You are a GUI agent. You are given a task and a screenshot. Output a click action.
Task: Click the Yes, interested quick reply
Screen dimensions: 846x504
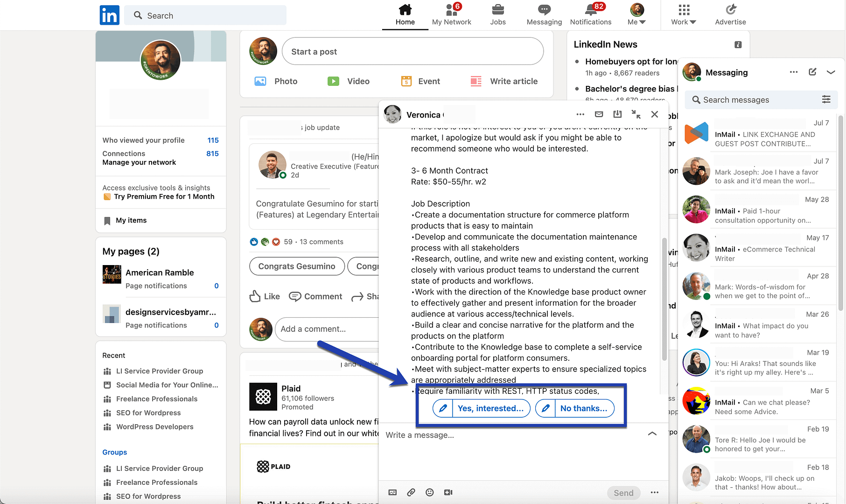[482, 408]
